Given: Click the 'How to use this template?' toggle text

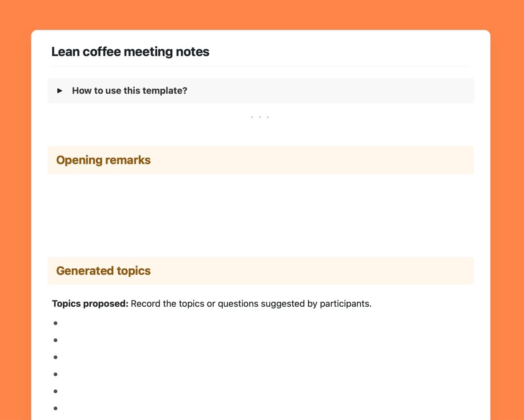Looking at the screenshot, I should click(x=129, y=91).
